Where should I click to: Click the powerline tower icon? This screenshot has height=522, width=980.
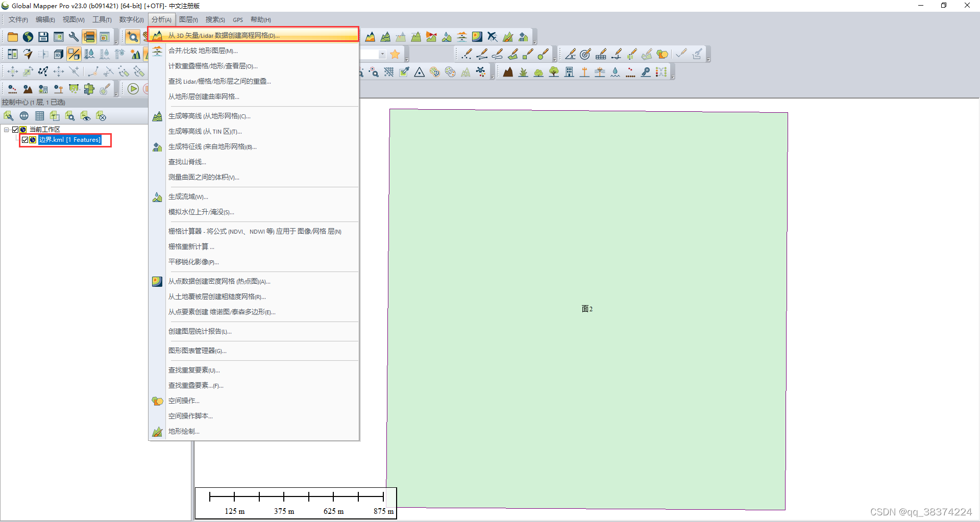pos(600,72)
